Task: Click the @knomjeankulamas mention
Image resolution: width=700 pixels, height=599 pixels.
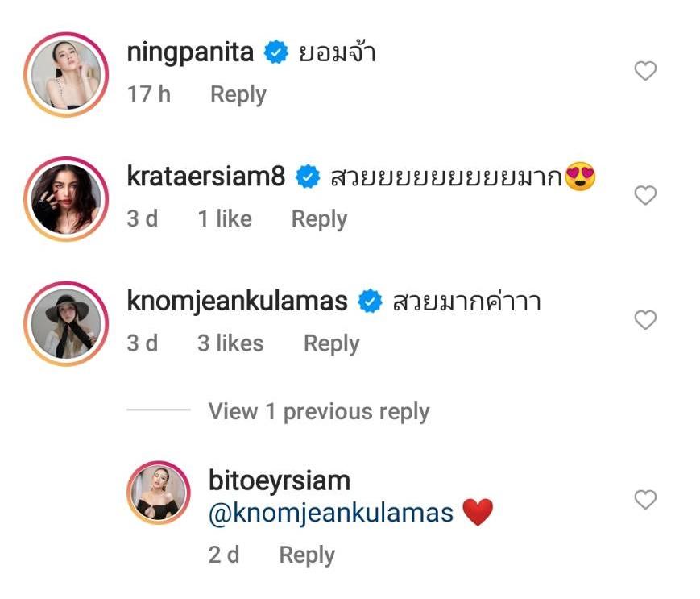Action: click(x=331, y=513)
